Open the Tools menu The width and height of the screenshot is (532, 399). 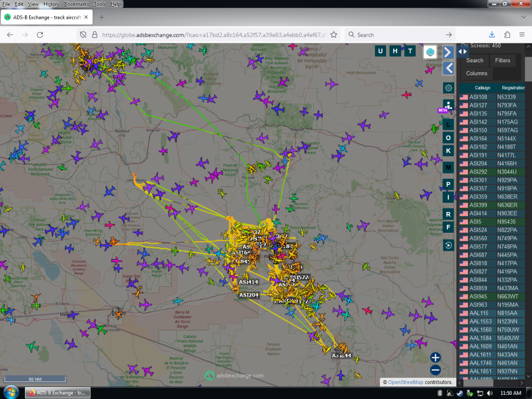click(99, 4)
